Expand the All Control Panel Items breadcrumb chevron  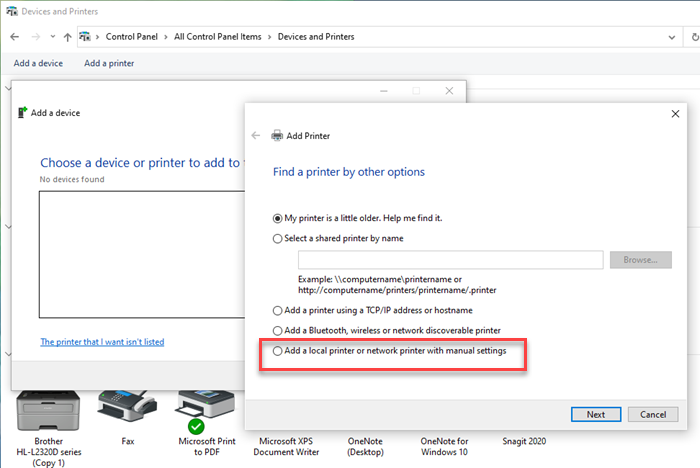(269, 37)
